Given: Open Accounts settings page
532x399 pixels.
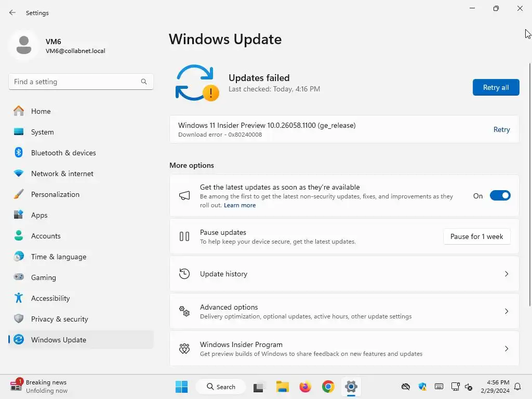Looking at the screenshot, I should tap(81, 236).
